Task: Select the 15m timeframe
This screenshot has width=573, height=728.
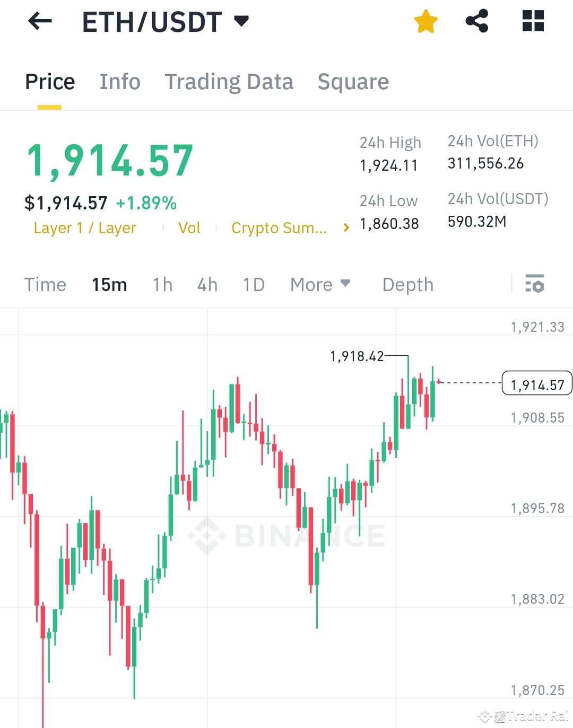Action: pyautogui.click(x=109, y=285)
